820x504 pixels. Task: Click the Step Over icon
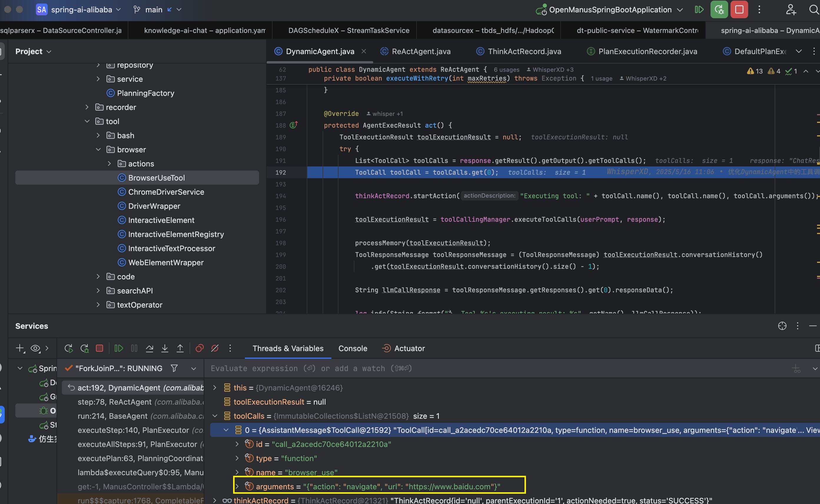[x=150, y=348]
